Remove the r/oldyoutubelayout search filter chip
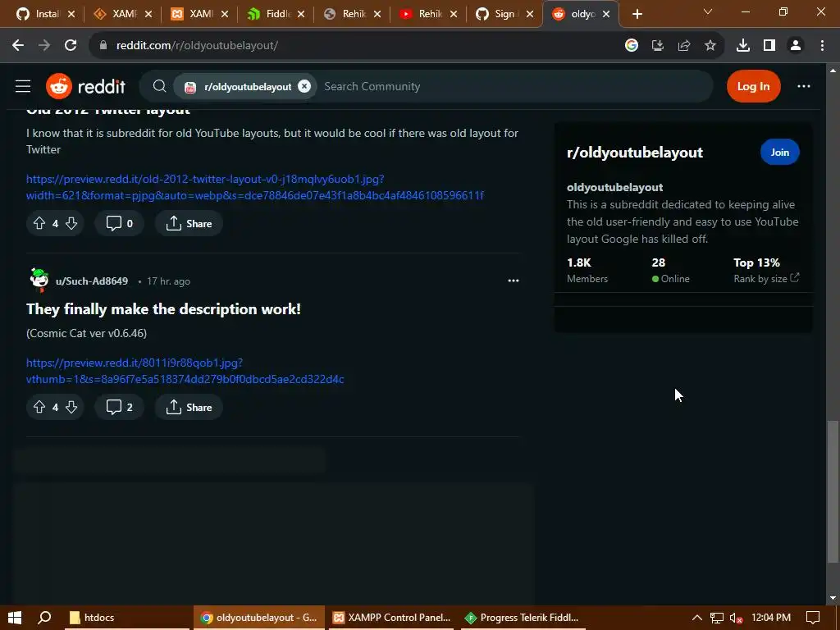The width and height of the screenshot is (840, 630). click(x=304, y=86)
